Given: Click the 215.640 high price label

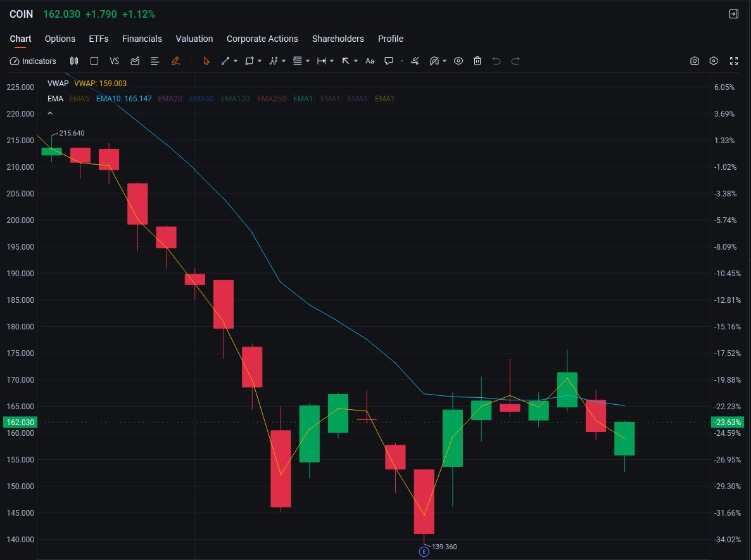Looking at the screenshot, I should [x=72, y=133].
